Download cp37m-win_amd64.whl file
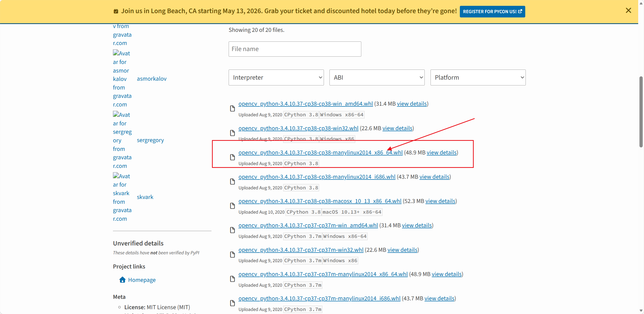This screenshot has width=644, height=314. (x=308, y=225)
